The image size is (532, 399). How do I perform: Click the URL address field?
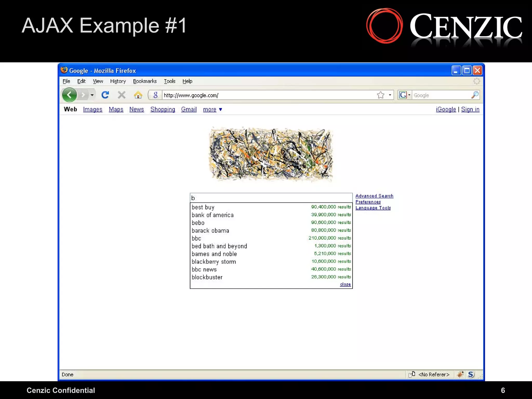(269, 95)
